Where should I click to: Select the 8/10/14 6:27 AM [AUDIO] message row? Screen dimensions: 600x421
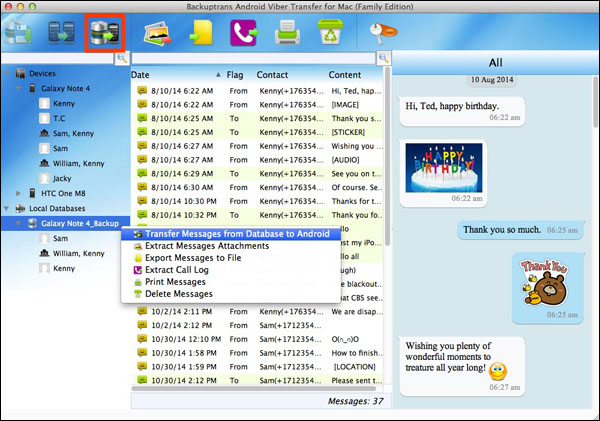point(257,160)
